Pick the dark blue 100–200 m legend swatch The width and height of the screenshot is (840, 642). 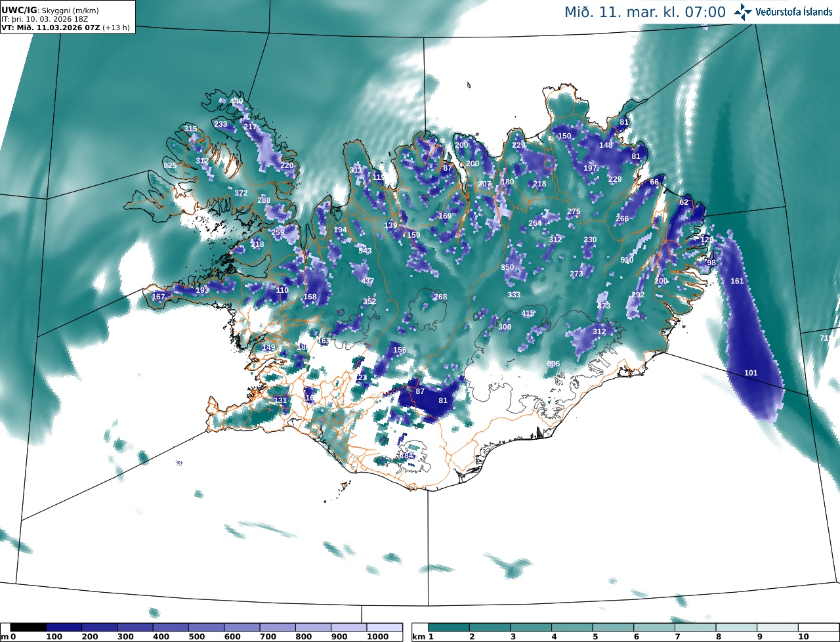[64, 628]
